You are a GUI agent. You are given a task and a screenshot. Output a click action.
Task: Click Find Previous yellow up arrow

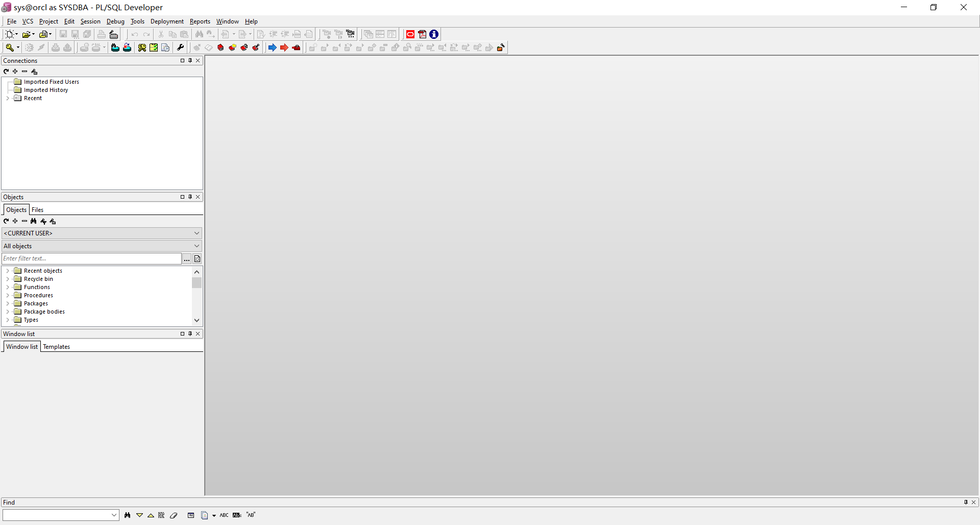[151, 515]
